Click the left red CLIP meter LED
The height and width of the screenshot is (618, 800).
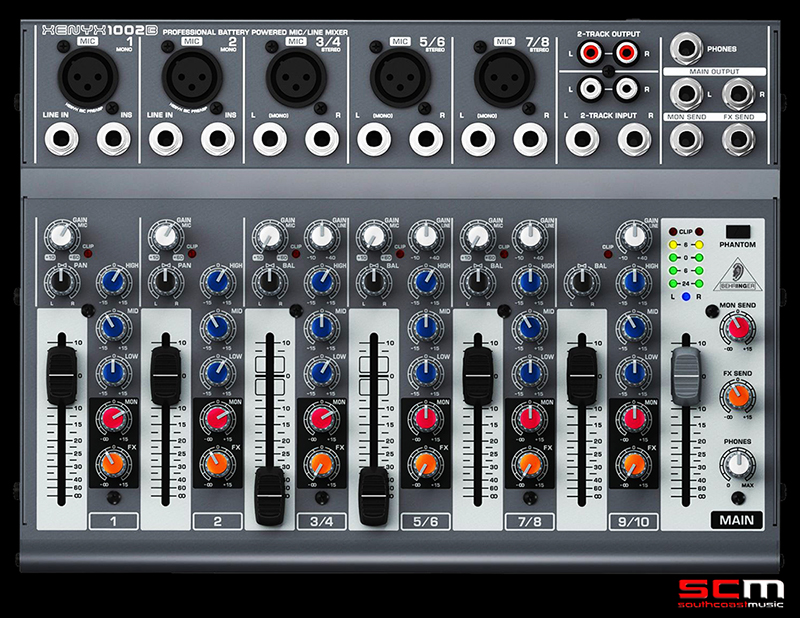[673, 232]
